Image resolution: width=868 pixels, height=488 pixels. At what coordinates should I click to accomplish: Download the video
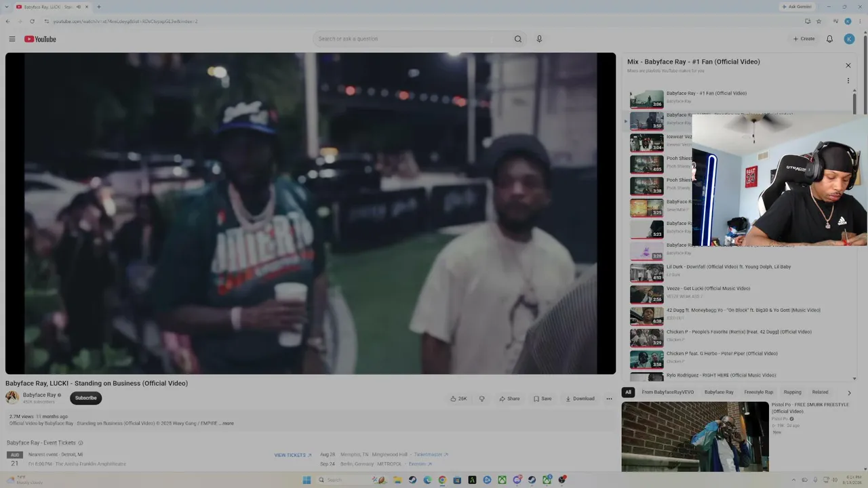click(x=580, y=399)
